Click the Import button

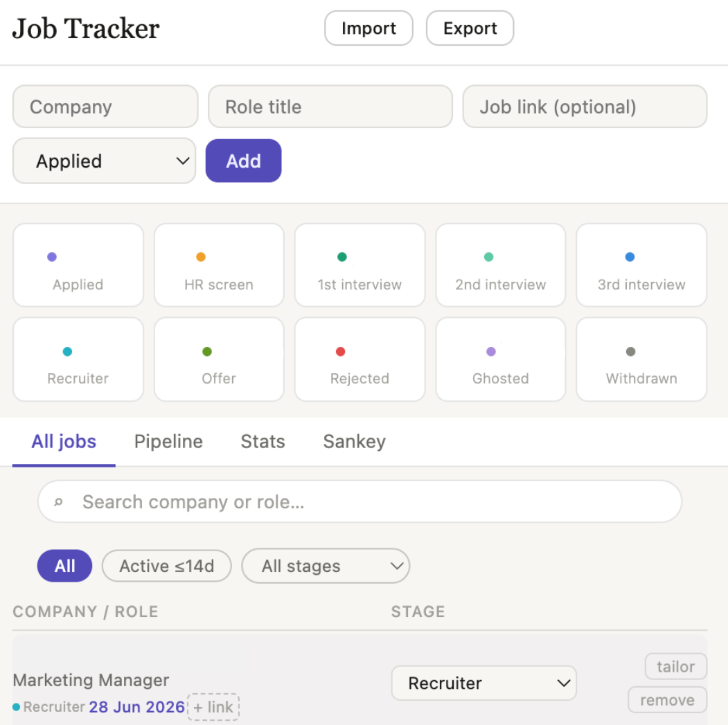click(369, 28)
